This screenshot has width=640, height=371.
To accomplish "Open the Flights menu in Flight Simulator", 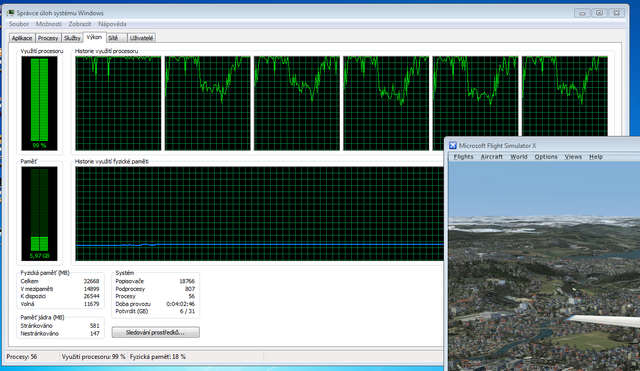I will [x=464, y=157].
